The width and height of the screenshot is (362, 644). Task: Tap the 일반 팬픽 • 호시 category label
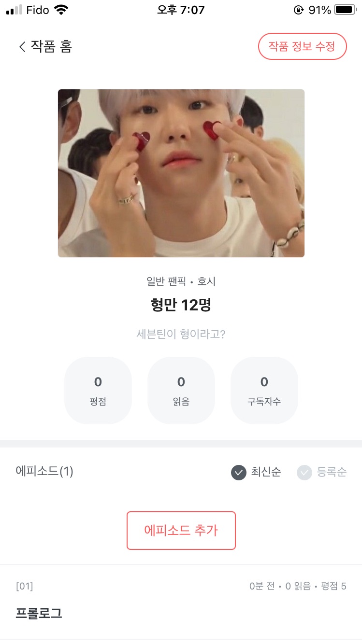[x=181, y=281]
